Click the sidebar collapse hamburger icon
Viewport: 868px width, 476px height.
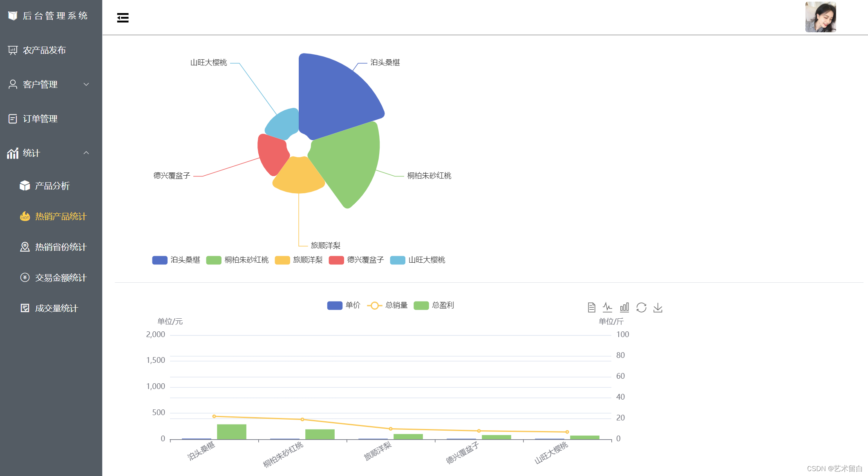[123, 18]
